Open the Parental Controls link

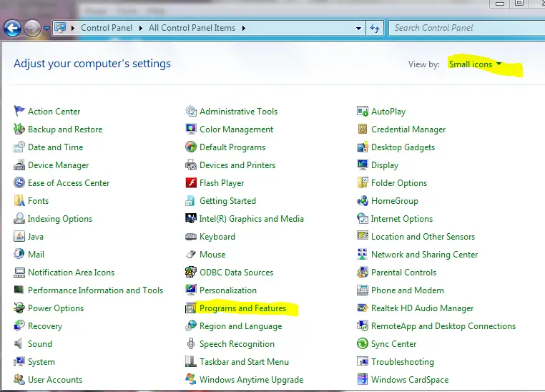coord(403,272)
